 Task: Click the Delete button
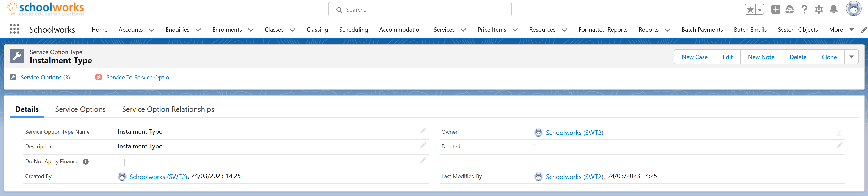pyautogui.click(x=798, y=57)
